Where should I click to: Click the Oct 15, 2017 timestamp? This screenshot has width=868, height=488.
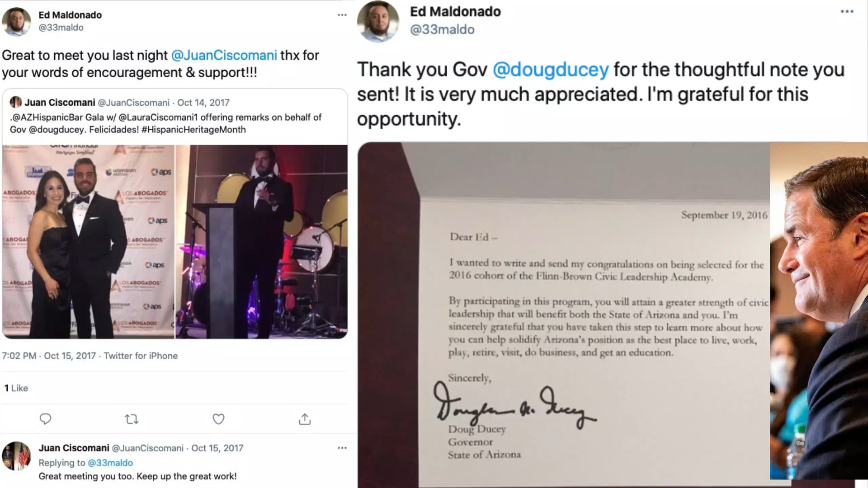(70, 356)
